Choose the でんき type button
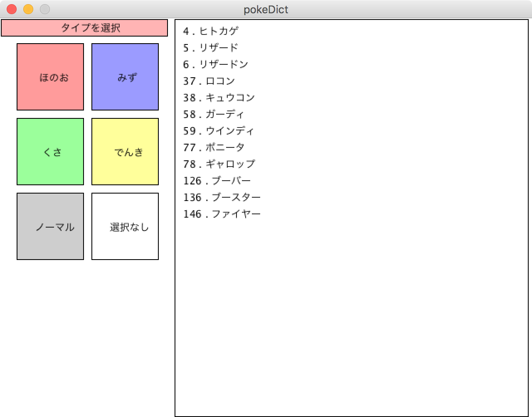This screenshot has width=532, height=417. pyautogui.click(x=125, y=152)
